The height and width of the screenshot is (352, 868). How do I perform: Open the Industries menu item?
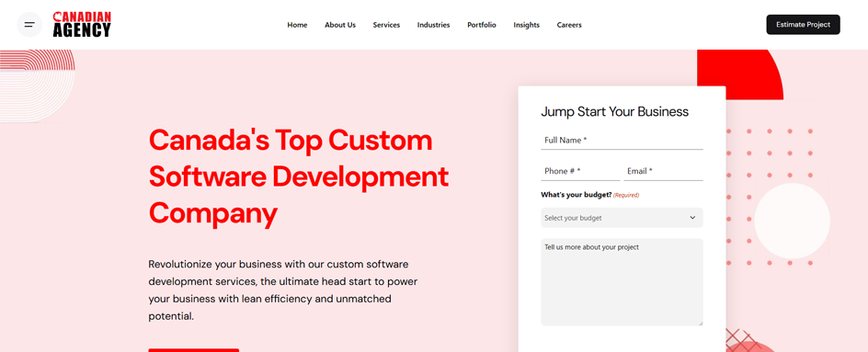(433, 25)
